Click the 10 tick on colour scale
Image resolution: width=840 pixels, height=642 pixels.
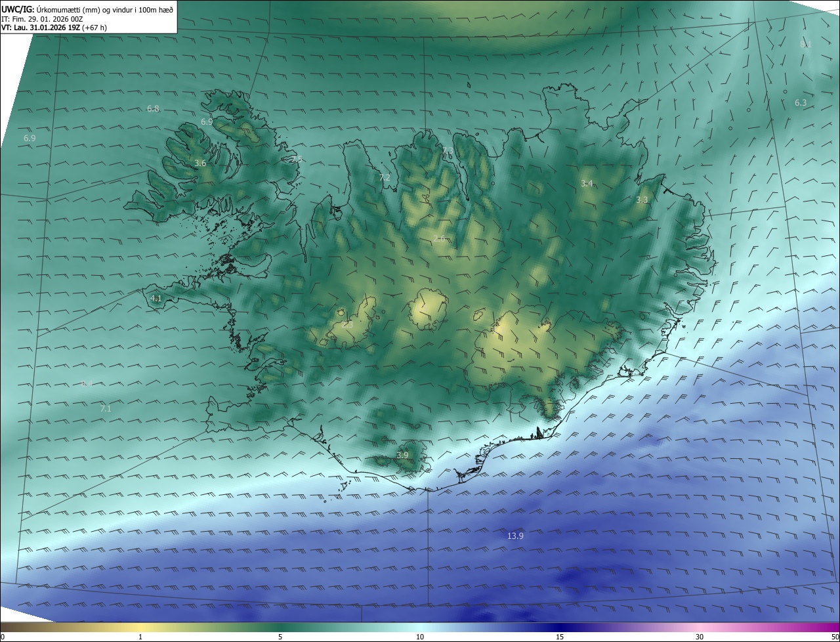click(x=420, y=637)
